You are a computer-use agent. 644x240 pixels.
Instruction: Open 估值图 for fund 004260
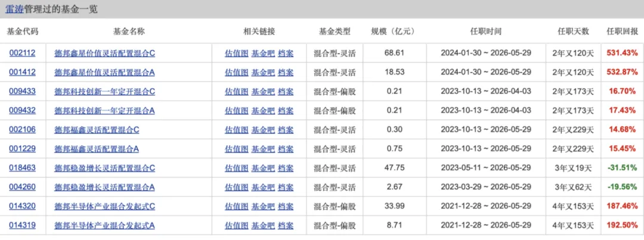click(237, 187)
